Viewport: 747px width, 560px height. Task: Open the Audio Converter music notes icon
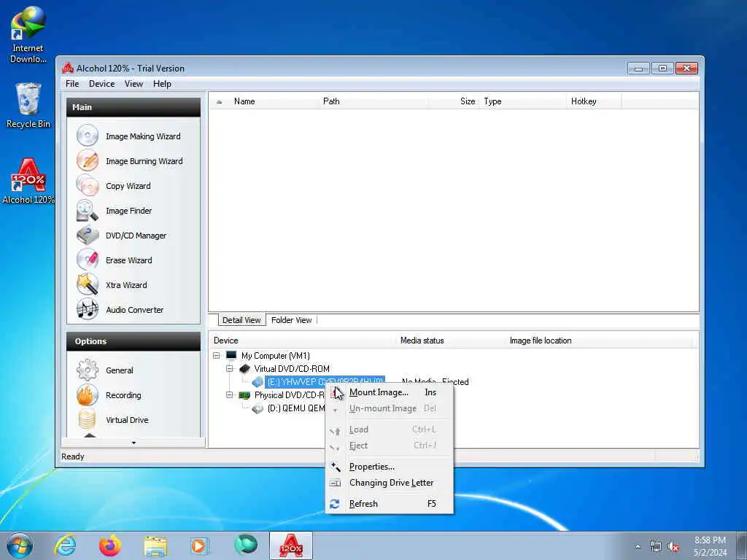click(88, 309)
